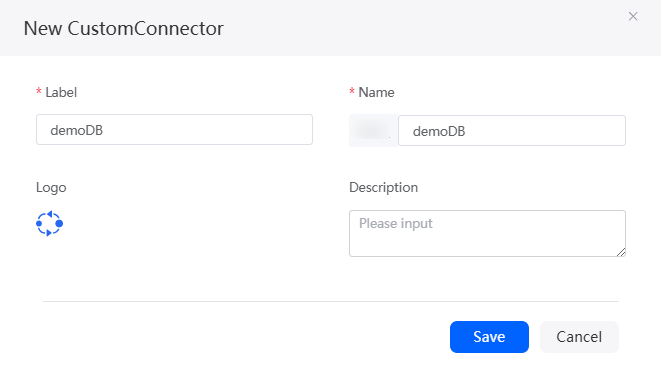Focus the Name input containing demoDB
The height and width of the screenshot is (381, 661).
coord(512,131)
